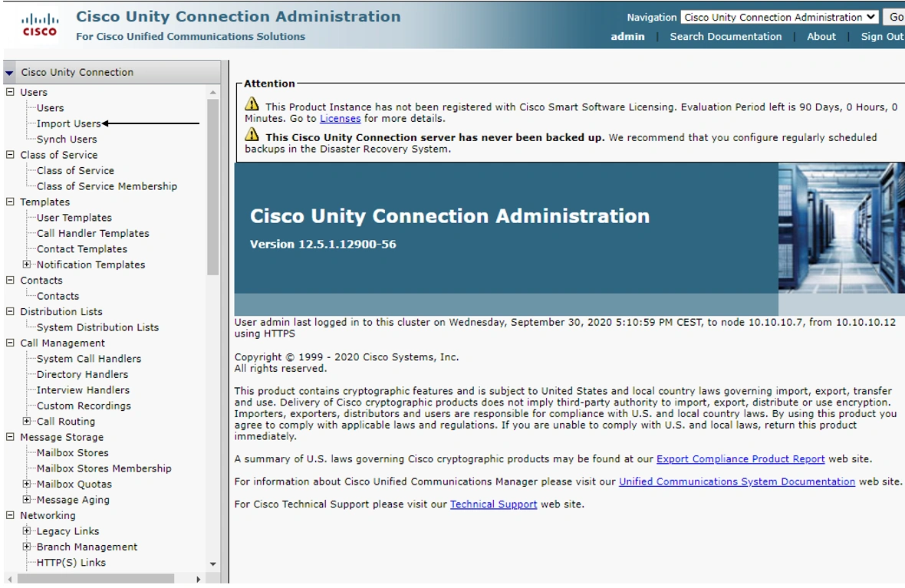This screenshot has height=588, width=905.
Task: Expand the Legacy Links node
Action: tap(27, 531)
